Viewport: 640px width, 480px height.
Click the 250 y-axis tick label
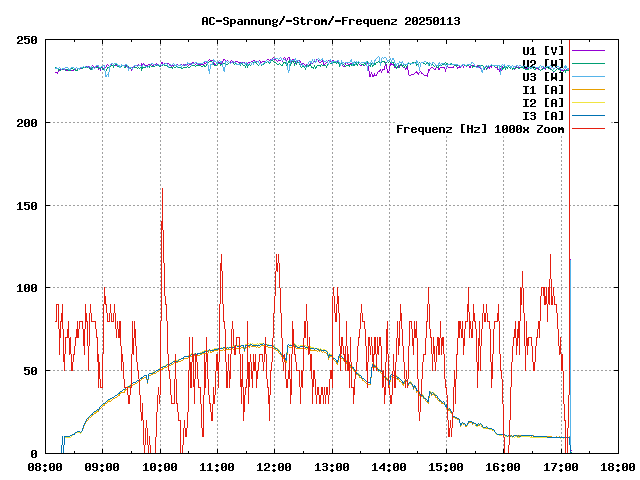click(x=27, y=40)
